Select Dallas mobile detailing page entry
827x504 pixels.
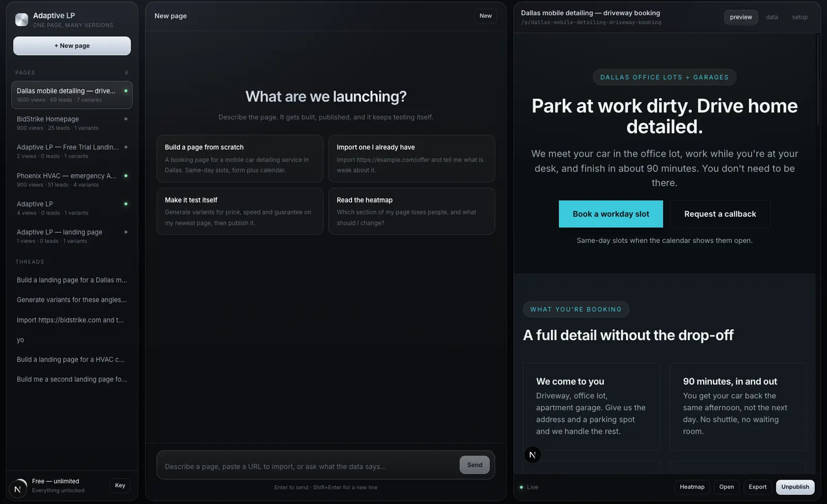click(x=72, y=95)
